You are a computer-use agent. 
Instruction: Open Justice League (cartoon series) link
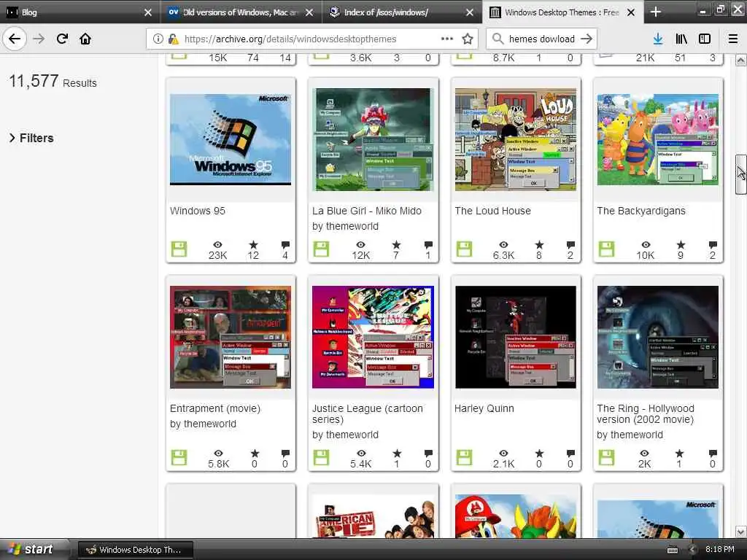pyautogui.click(x=368, y=414)
